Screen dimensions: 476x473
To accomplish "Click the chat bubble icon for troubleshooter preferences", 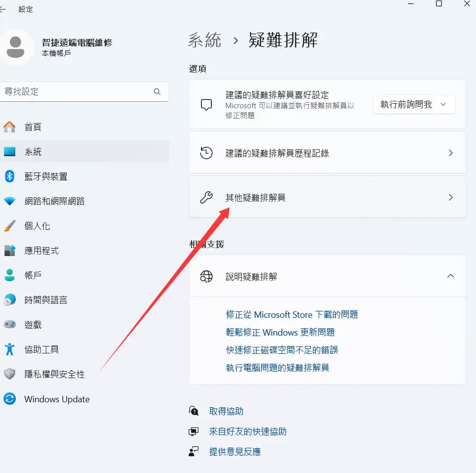I will (206, 104).
